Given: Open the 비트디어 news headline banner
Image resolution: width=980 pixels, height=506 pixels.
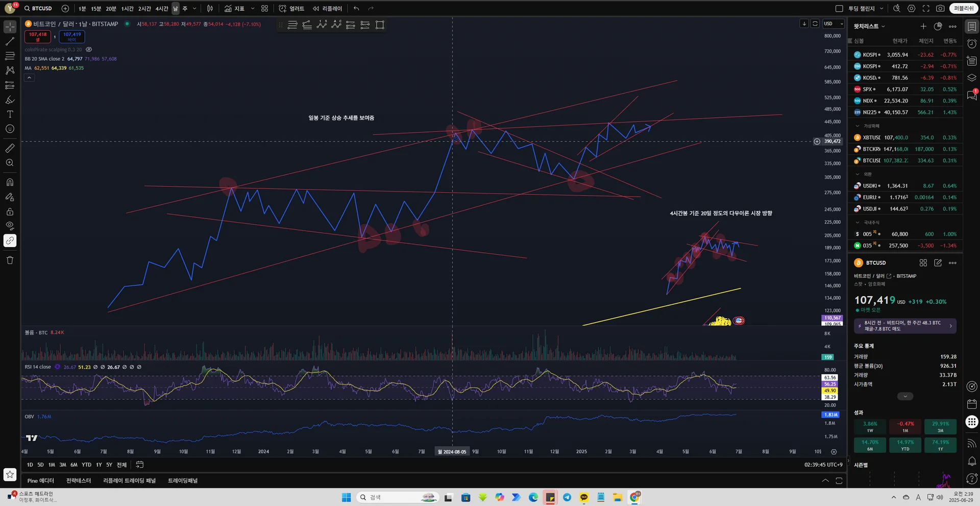Looking at the screenshot, I should 905,326.
